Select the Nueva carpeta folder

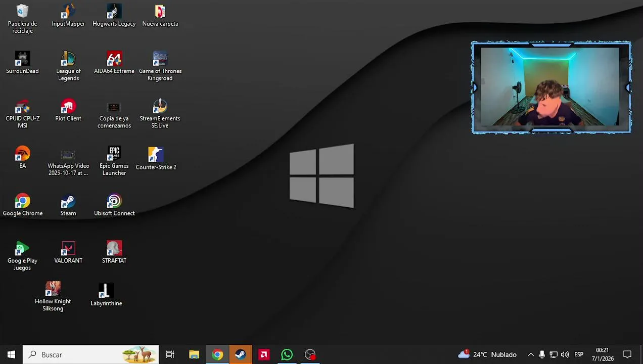(x=160, y=16)
